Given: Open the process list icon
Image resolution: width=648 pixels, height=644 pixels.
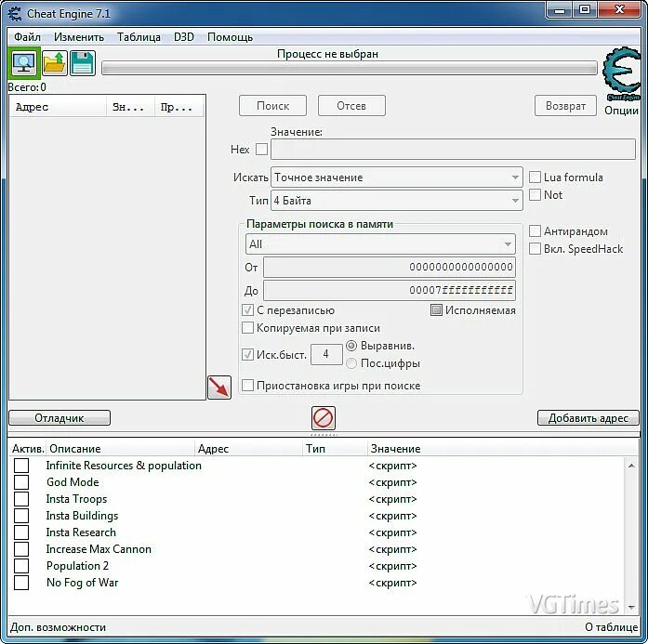Looking at the screenshot, I should click(x=24, y=63).
